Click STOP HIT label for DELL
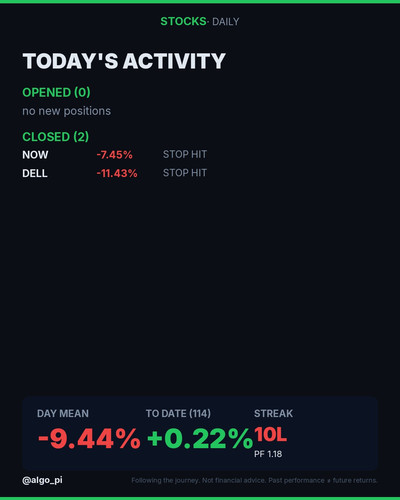The height and width of the screenshot is (500, 400). tap(185, 173)
